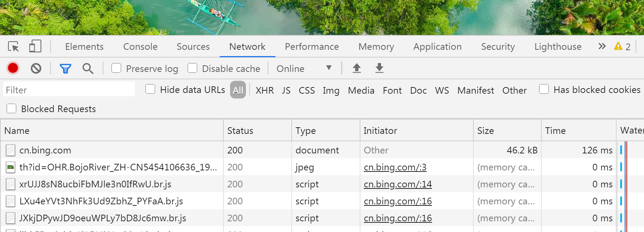Viewport: 644px width, 232px height.
Task: Click the Filter text input field
Action: pyautogui.click(x=69, y=90)
